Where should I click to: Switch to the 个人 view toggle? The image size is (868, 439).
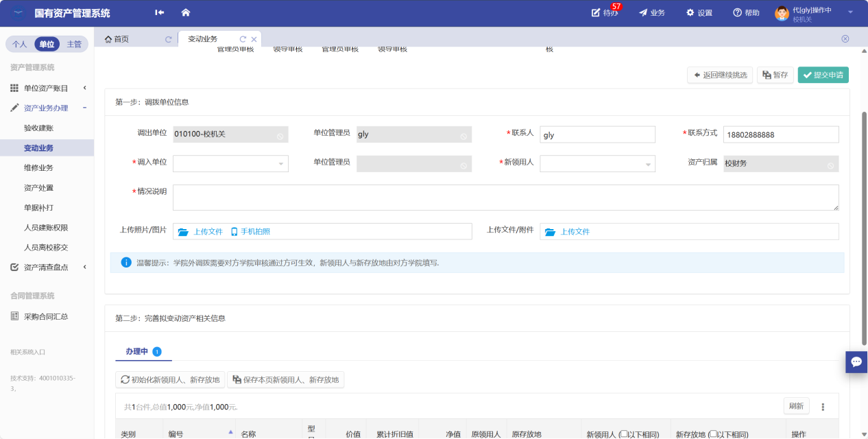20,44
